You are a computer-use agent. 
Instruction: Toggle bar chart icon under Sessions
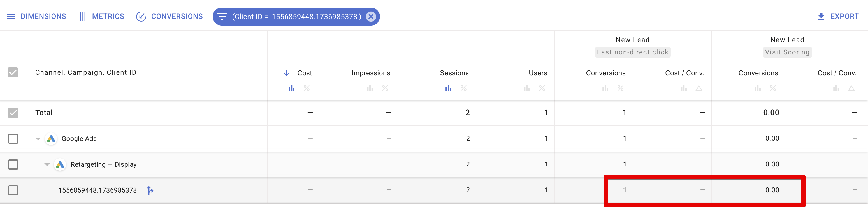448,88
